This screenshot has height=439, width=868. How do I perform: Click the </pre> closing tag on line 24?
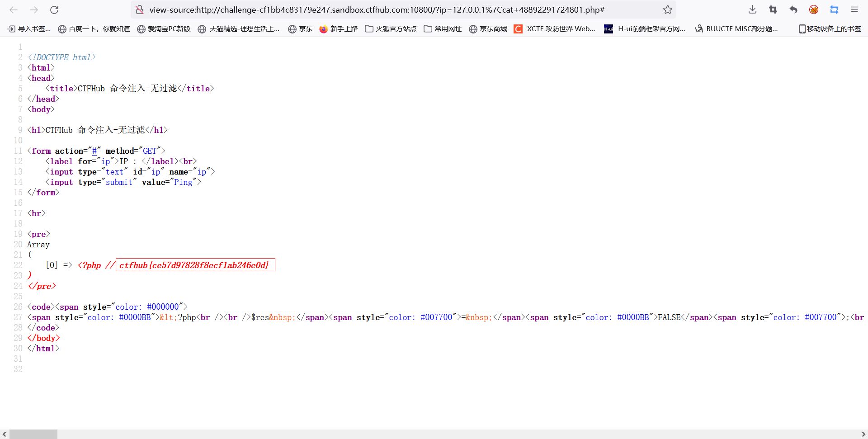point(42,286)
